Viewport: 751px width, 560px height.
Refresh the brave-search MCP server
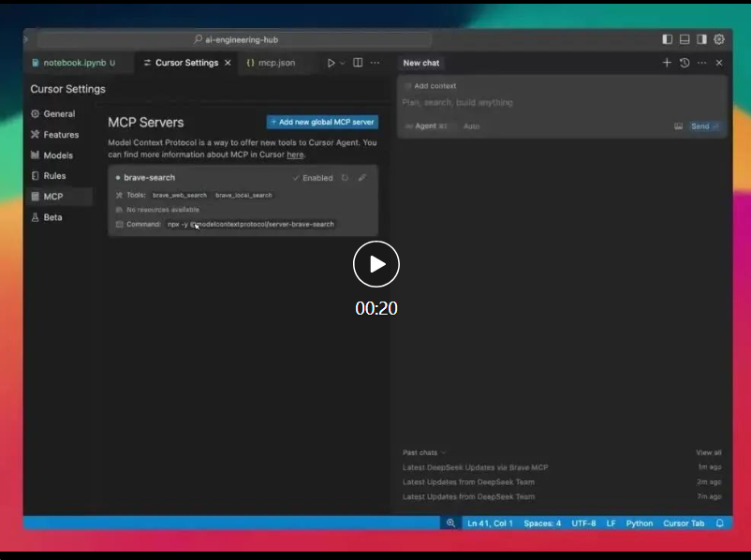(x=345, y=178)
